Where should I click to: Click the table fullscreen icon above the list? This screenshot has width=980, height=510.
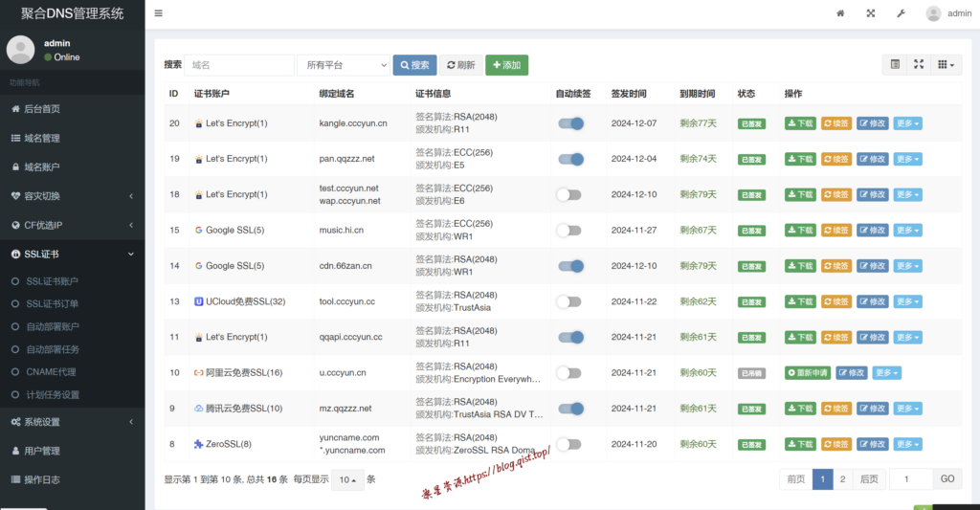click(x=919, y=64)
